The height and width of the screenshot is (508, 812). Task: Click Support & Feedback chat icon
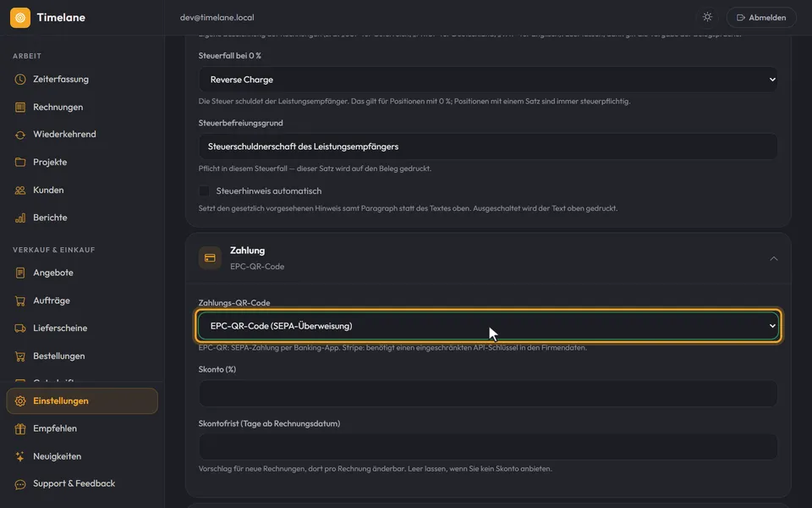[20, 484]
